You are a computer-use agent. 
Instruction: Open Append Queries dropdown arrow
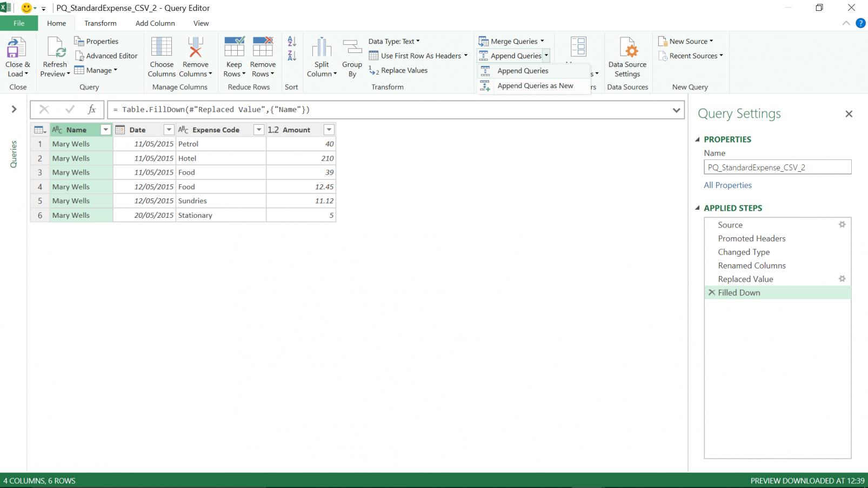(x=546, y=56)
